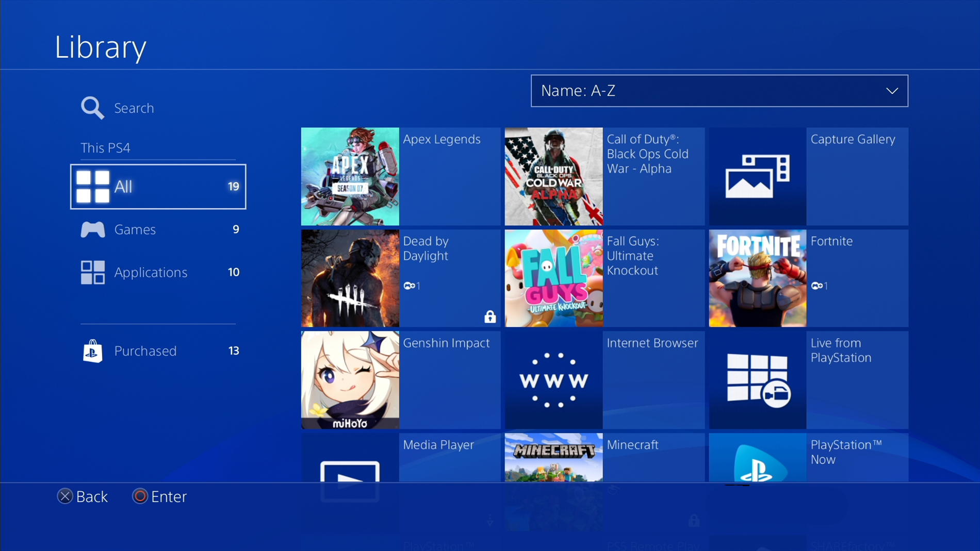The height and width of the screenshot is (551, 980).
Task: Click the Games controller icon
Action: [93, 229]
